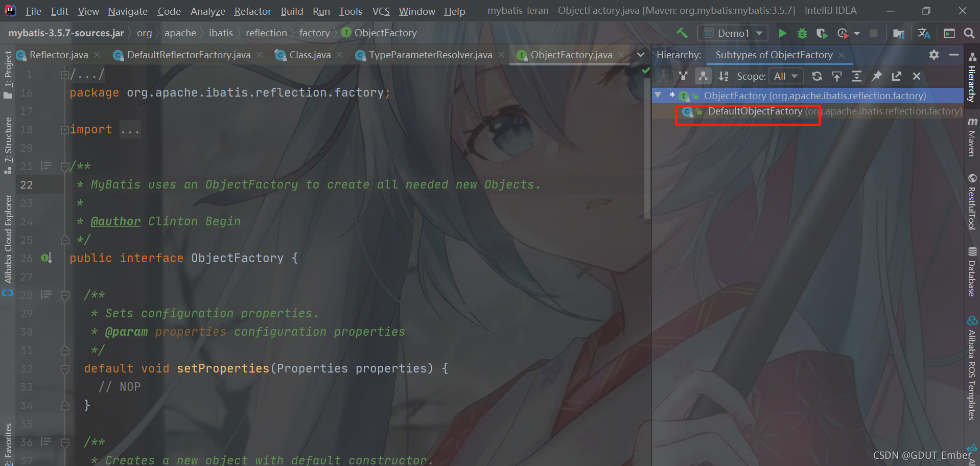
Task: Open Search Everywhere magnifier icon
Action: click(x=969, y=33)
